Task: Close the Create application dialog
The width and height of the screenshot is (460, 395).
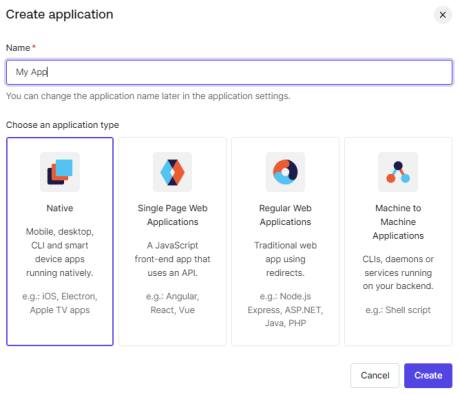Action: [443, 15]
